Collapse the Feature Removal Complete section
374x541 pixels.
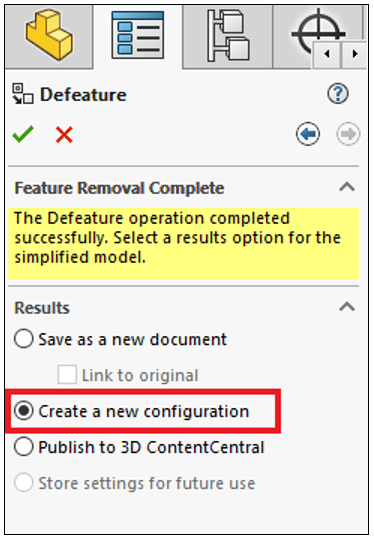tap(347, 187)
